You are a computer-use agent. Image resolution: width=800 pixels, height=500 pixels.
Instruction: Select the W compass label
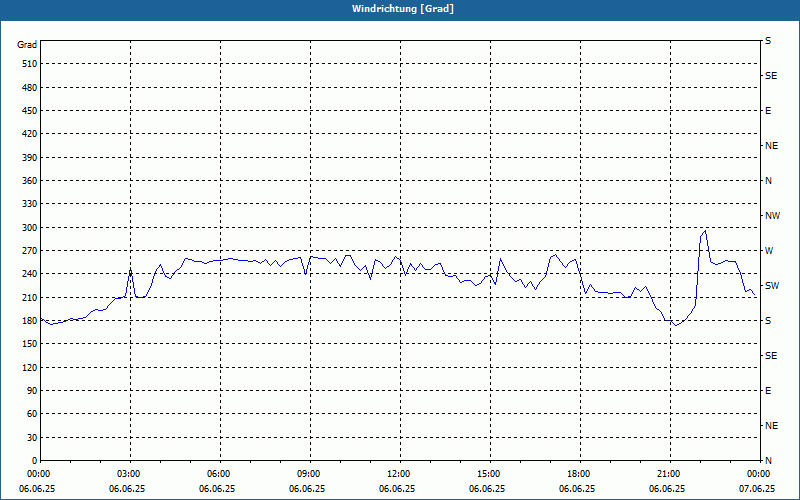(x=769, y=251)
